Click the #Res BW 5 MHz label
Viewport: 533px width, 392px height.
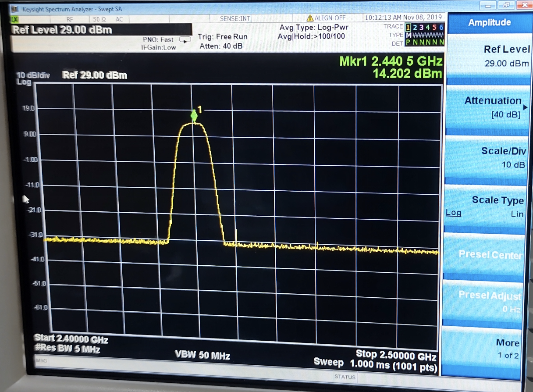(67, 349)
